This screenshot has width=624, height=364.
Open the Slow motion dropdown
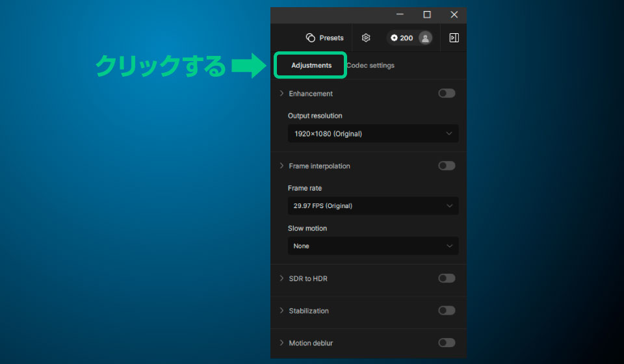(373, 246)
